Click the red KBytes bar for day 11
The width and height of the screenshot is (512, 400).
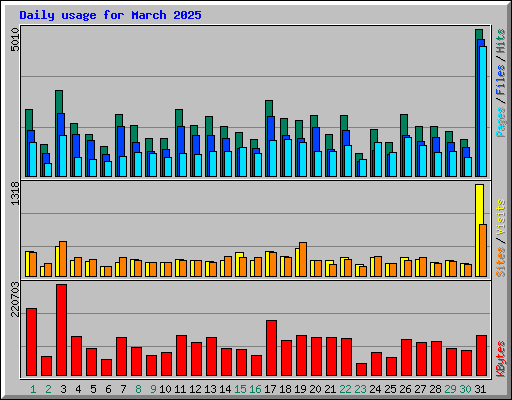pyautogui.click(x=182, y=355)
